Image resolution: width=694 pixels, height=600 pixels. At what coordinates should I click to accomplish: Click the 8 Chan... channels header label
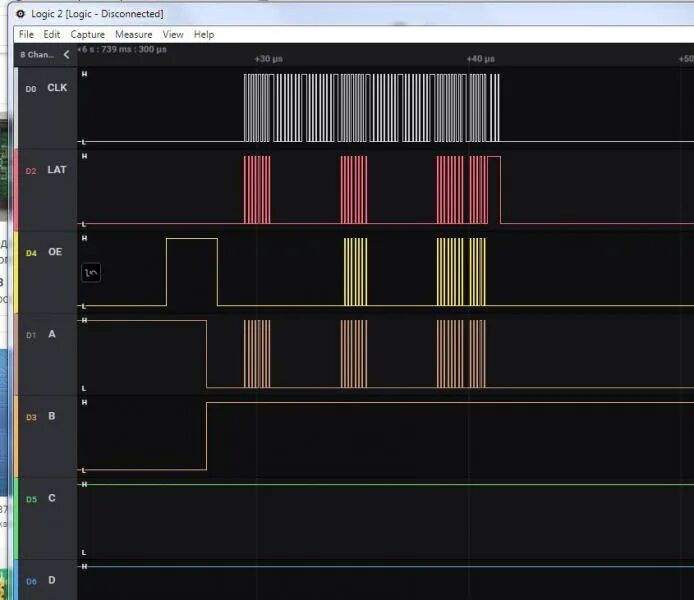tap(37, 55)
